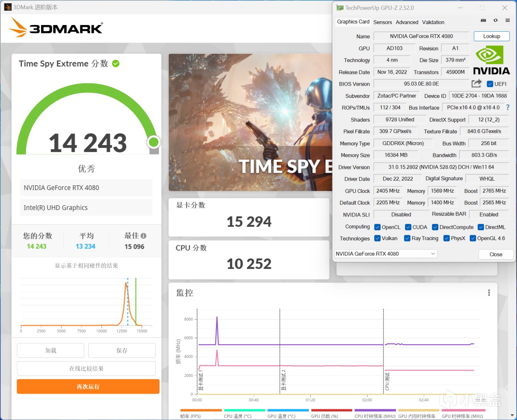This screenshot has width=517, height=420.
Task: Click the 3DMARK logo in the header
Action: pos(56,27)
